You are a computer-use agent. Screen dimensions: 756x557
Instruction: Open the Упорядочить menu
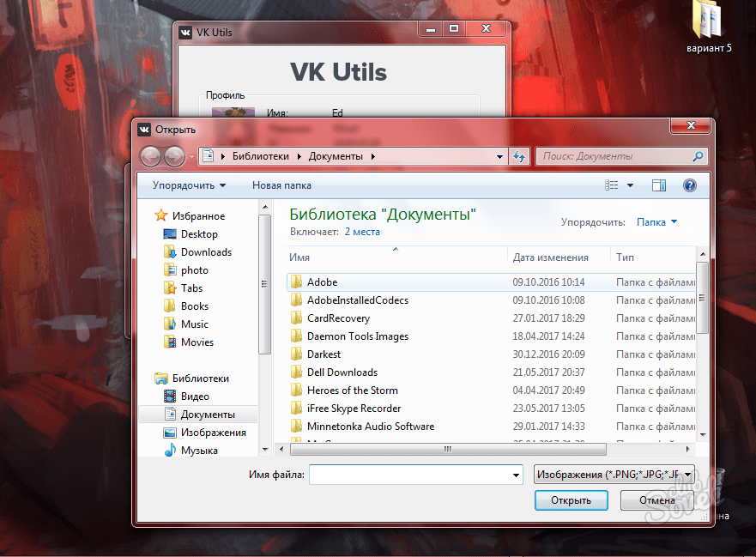coord(189,185)
